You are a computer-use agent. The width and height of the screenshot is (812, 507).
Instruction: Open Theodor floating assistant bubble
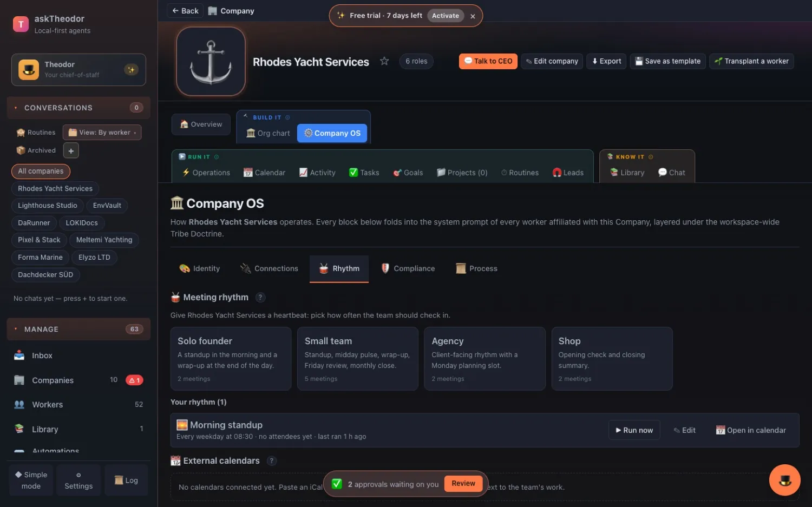(x=784, y=480)
